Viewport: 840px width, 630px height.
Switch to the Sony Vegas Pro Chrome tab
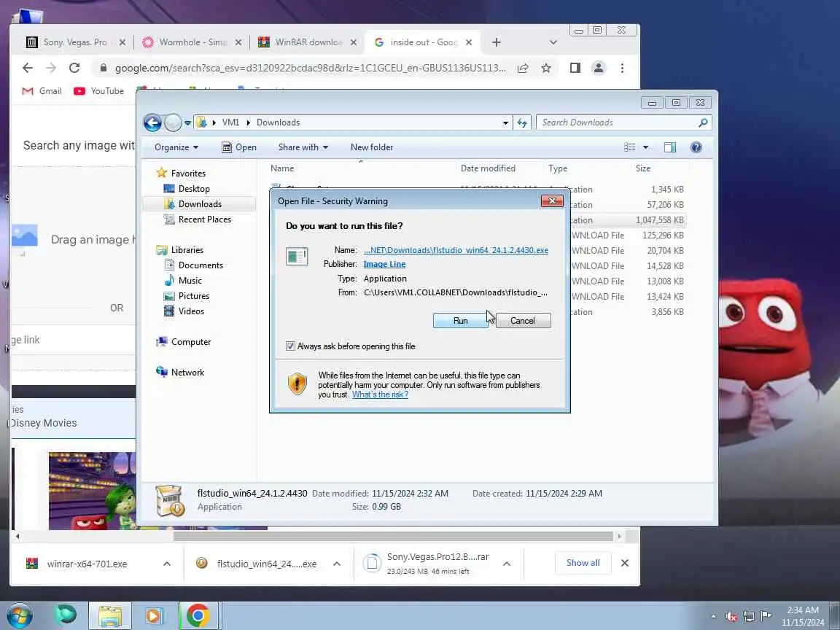pyautogui.click(x=75, y=42)
